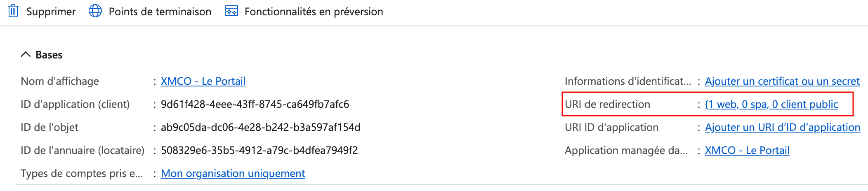
Task: Open Fonctionnalités en préversion
Action: (x=314, y=12)
